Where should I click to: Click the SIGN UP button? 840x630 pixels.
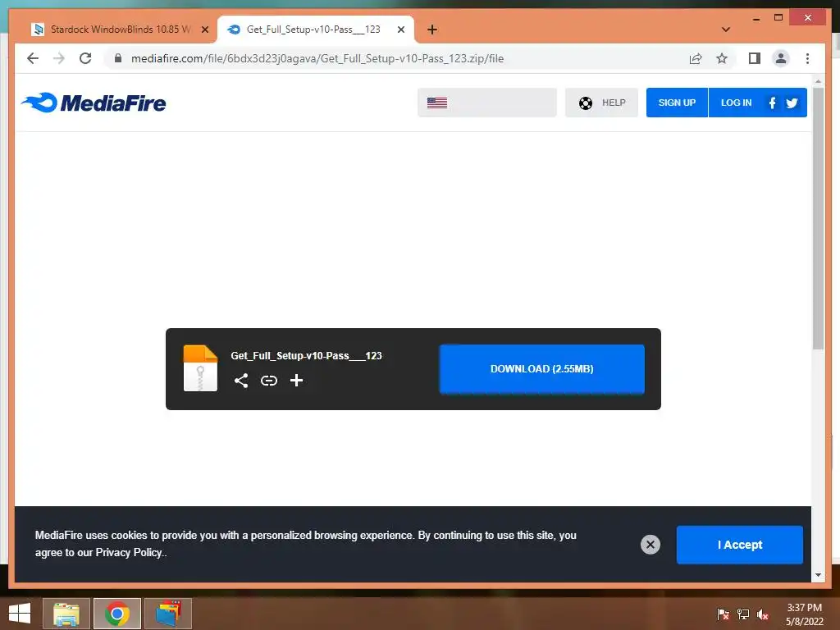click(x=677, y=103)
